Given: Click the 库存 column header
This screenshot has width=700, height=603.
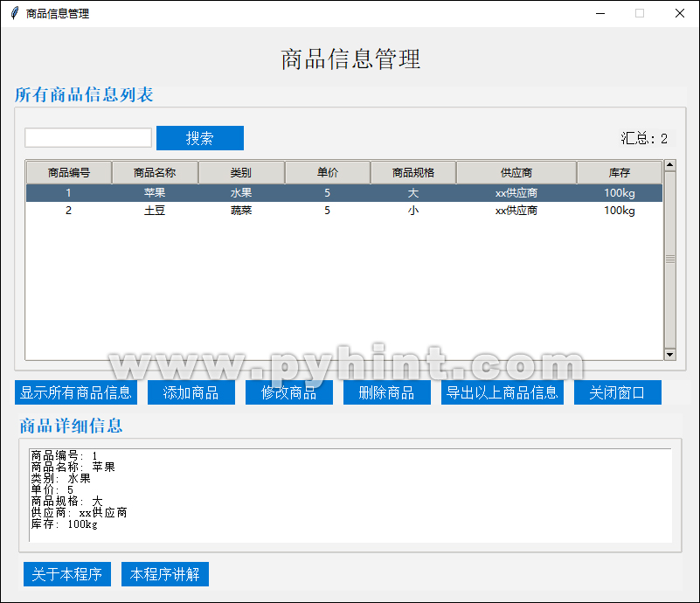Looking at the screenshot, I should pos(620,172).
